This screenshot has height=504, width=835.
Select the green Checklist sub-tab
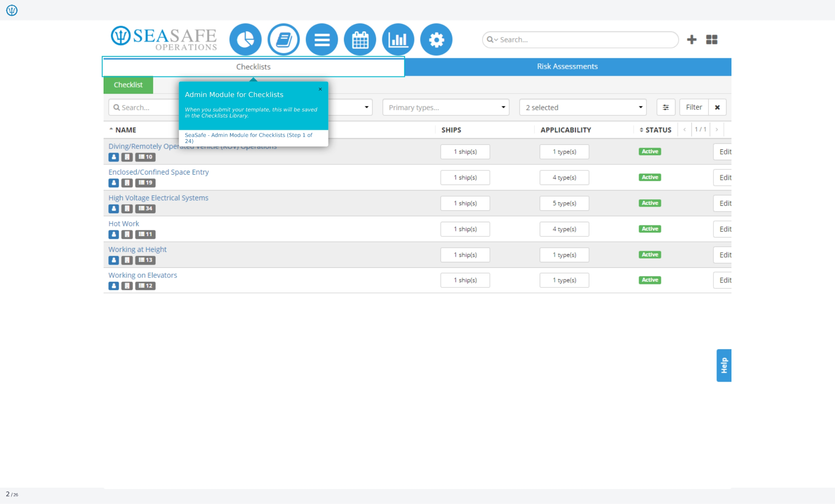pos(128,85)
